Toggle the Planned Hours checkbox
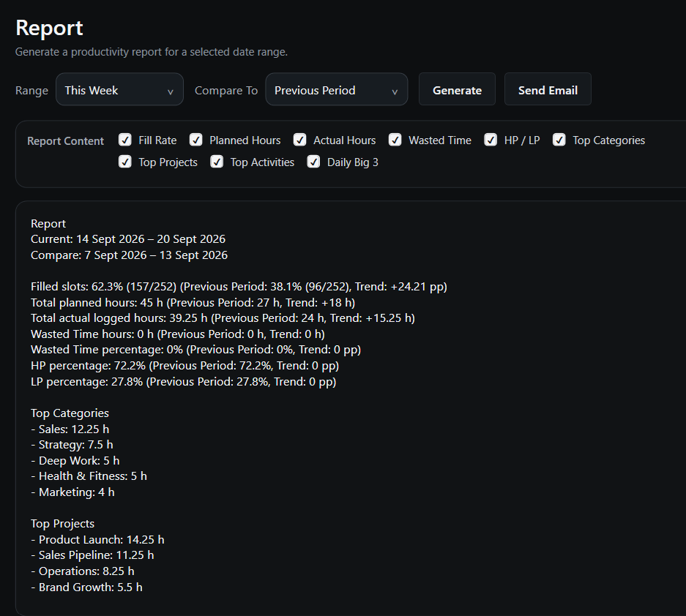 tap(195, 140)
